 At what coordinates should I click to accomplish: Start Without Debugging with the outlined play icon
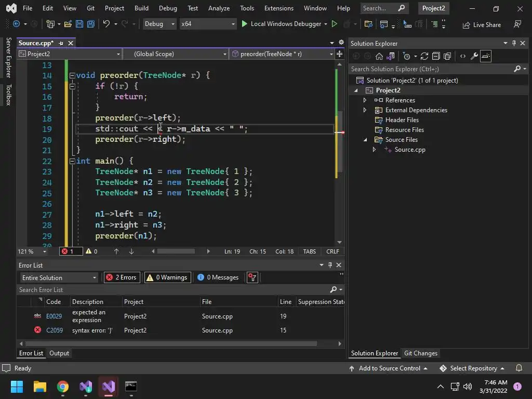click(x=334, y=24)
